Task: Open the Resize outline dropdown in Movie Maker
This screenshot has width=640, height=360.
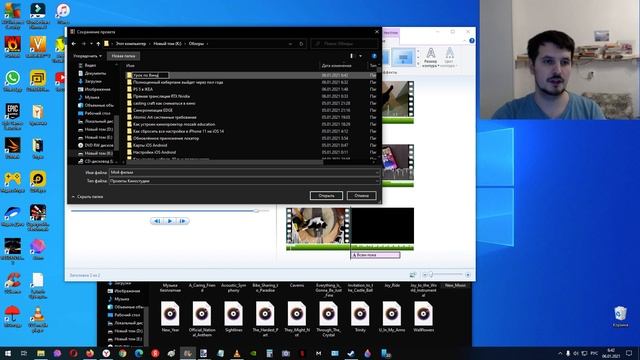Action: [430, 58]
